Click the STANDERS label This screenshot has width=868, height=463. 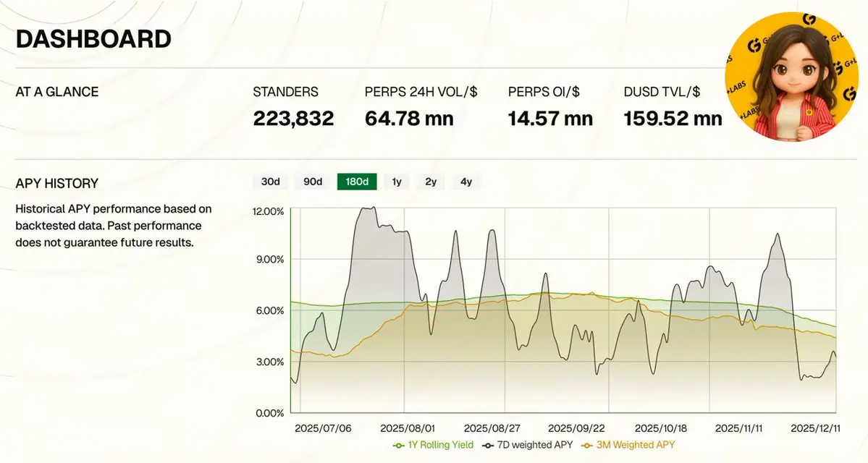tap(286, 92)
